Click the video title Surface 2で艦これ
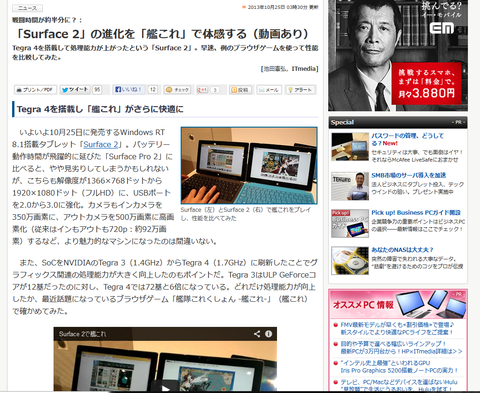This screenshot has width=480, height=393. [82, 334]
